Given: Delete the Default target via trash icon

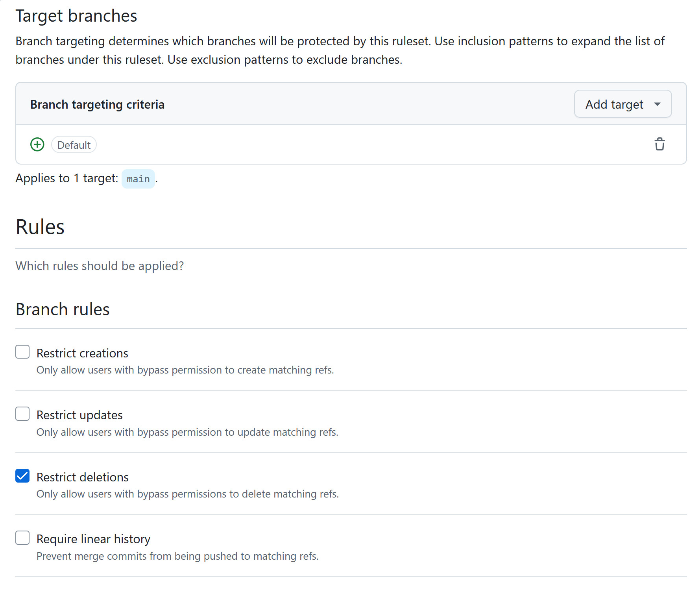Looking at the screenshot, I should pyautogui.click(x=660, y=144).
